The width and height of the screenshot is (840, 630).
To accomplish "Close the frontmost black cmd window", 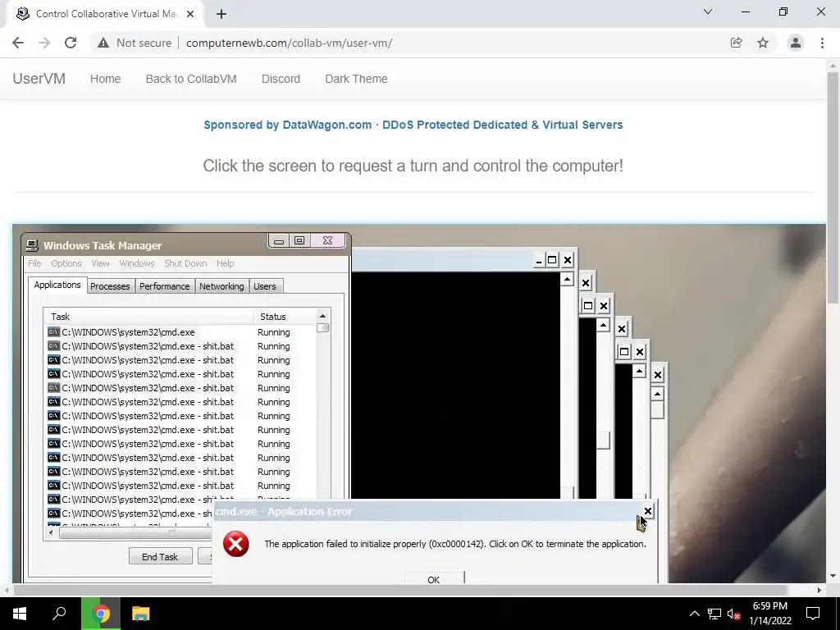I will tap(568, 260).
